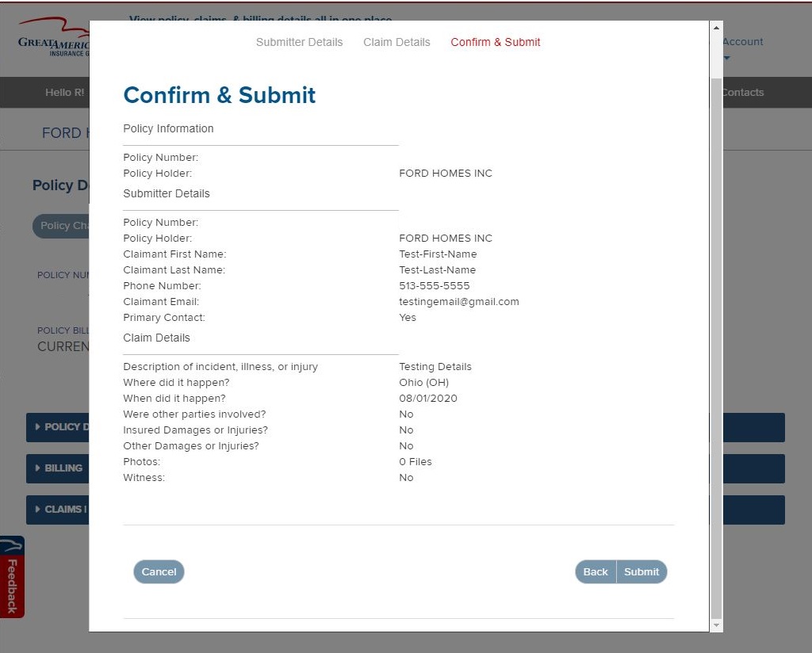This screenshot has height=653, width=812.
Task: Select the Confirm & Submit step
Action: click(495, 42)
